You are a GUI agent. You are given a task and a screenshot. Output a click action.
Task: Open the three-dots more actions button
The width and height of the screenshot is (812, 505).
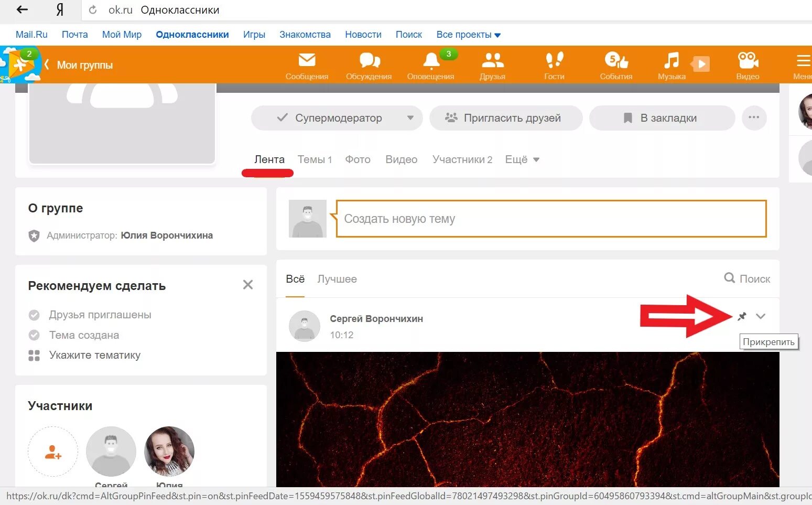click(754, 118)
